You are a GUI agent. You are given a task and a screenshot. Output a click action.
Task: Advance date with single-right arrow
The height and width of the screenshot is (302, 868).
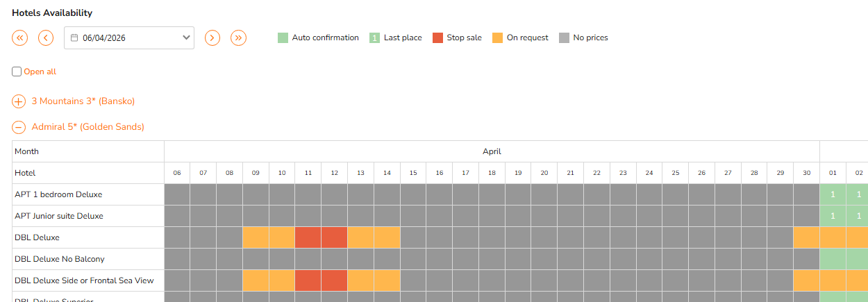coord(212,38)
